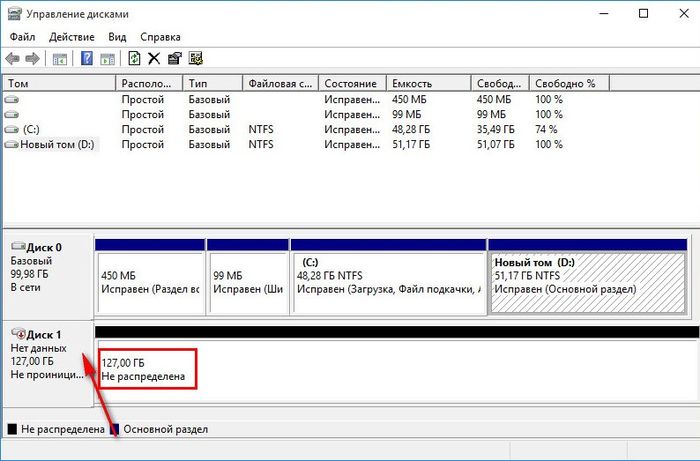This screenshot has width=700, height=461.
Task: Click the settings checklist toolbar icon
Action: [x=196, y=58]
